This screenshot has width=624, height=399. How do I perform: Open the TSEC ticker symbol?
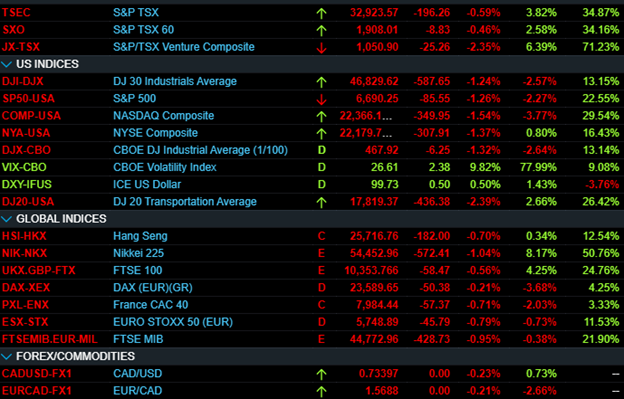click(x=16, y=13)
